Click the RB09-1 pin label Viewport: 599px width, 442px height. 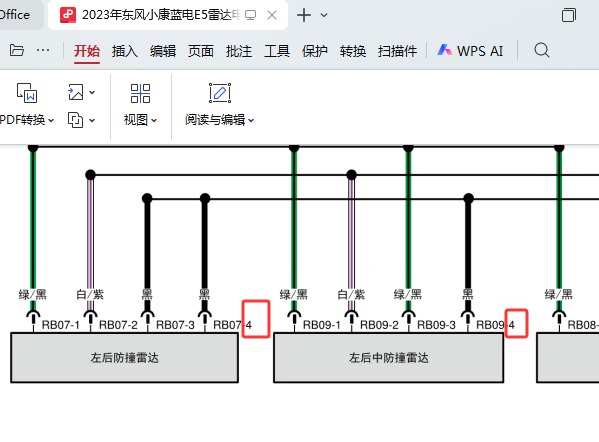coord(322,325)
